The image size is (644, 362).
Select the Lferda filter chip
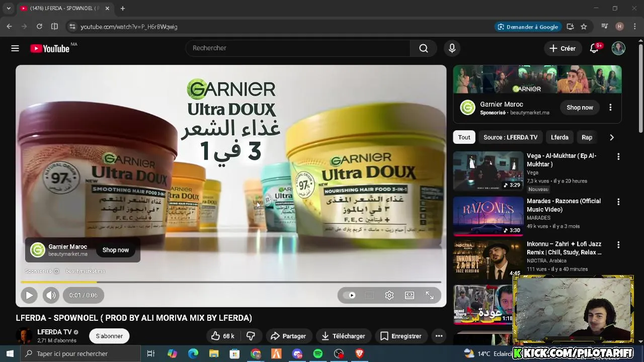tap(559, 137)
